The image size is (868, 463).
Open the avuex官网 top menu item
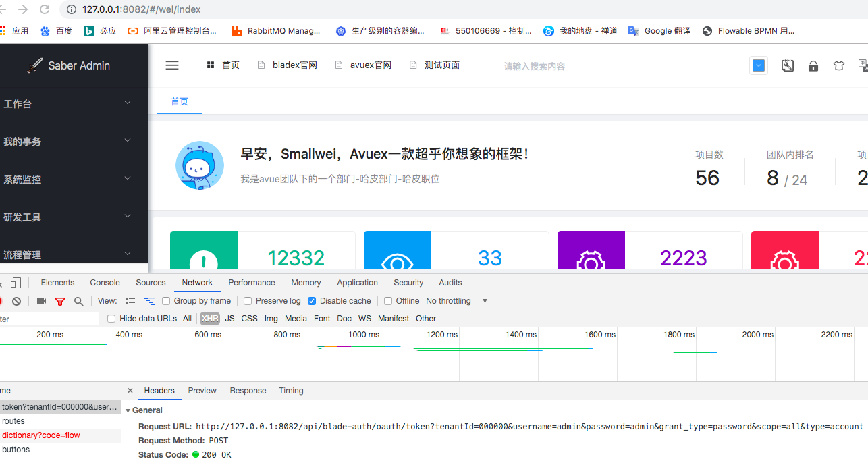(x=363, y=65)
